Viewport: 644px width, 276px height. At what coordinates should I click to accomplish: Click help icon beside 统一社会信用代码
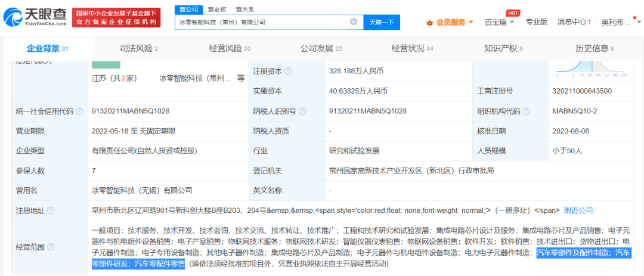pyautogui.click(x=79, y=111)
